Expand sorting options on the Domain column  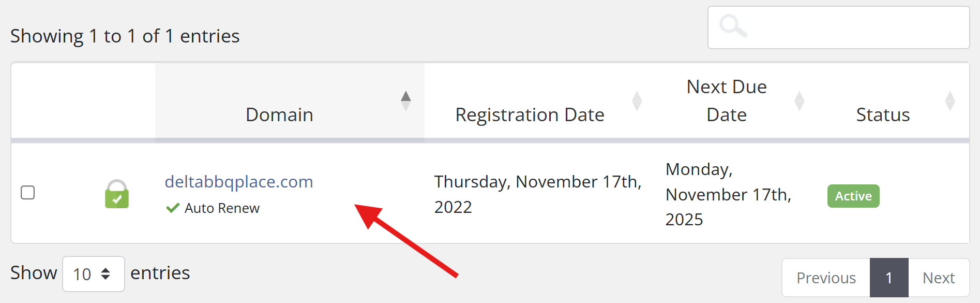406,99
